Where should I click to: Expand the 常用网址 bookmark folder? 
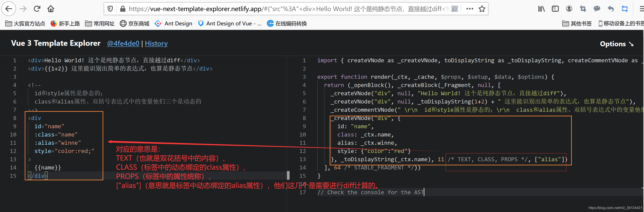[100, 23]
